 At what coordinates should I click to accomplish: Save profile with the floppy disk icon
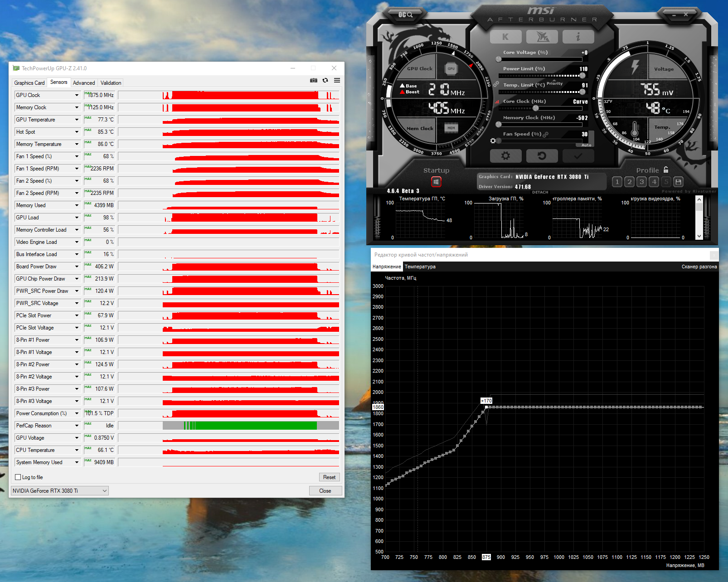[678, 182]
